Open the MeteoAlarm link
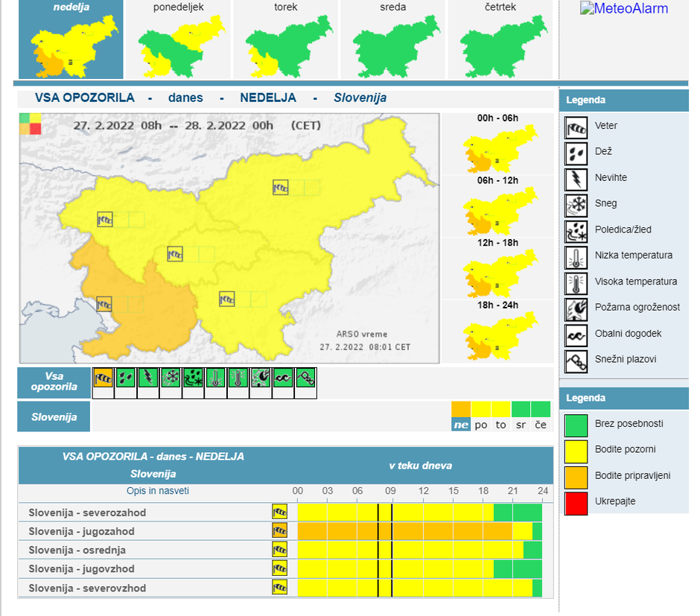Screen dimensions: 700x616 click(x=626, y=9)
